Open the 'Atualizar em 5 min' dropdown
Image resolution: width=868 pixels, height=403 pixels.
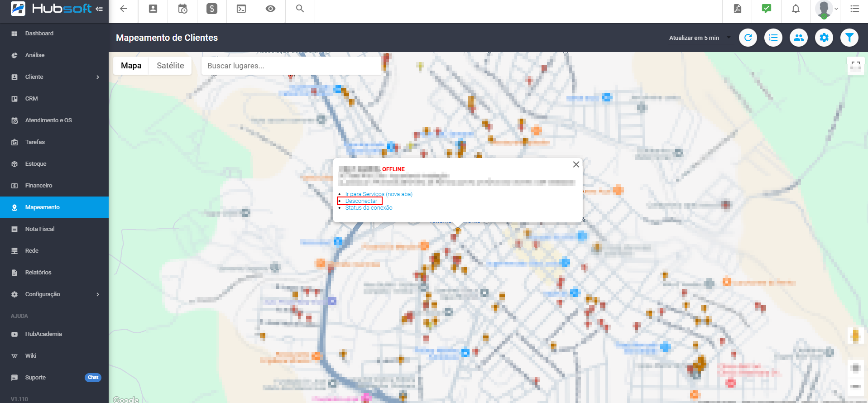click(700, 38)
